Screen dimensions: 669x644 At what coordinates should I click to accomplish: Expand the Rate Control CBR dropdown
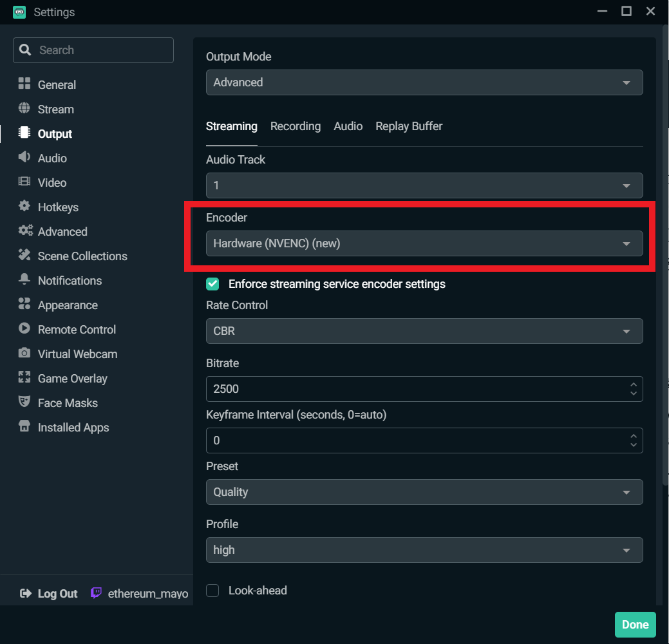coord(424,331)
